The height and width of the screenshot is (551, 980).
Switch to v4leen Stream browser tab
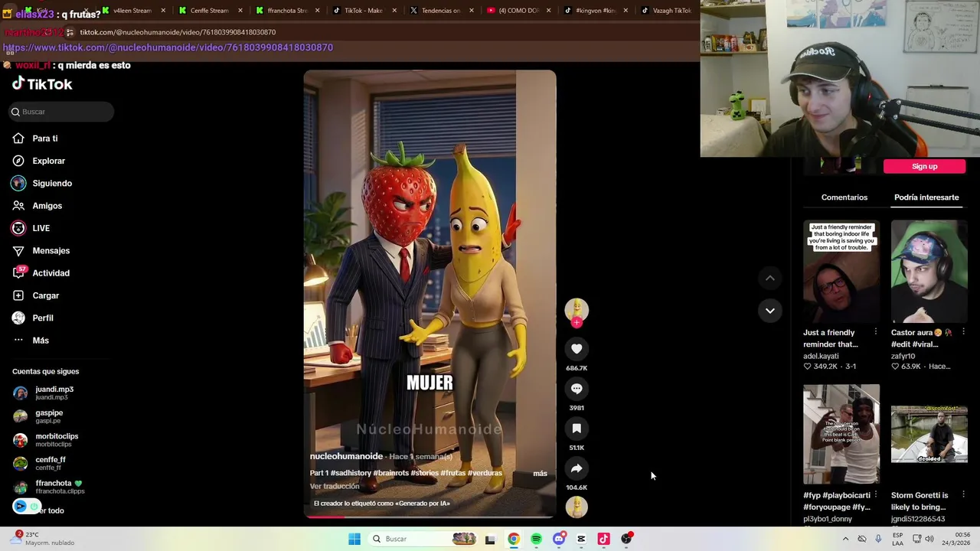coord(132,11)
